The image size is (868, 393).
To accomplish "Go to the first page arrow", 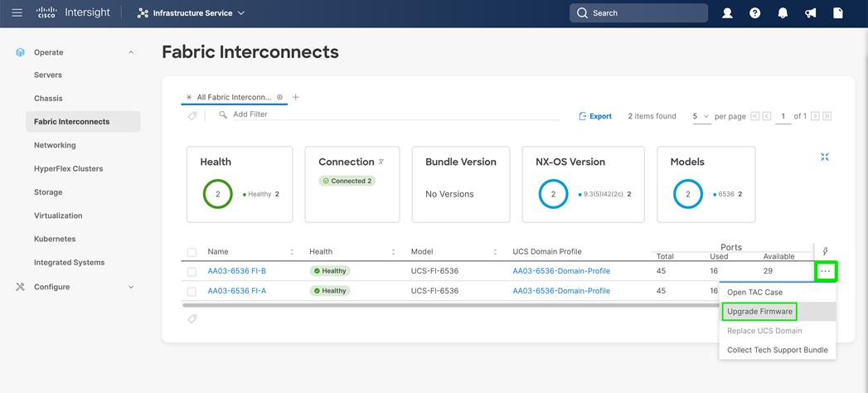I will [x=755, y=116].
